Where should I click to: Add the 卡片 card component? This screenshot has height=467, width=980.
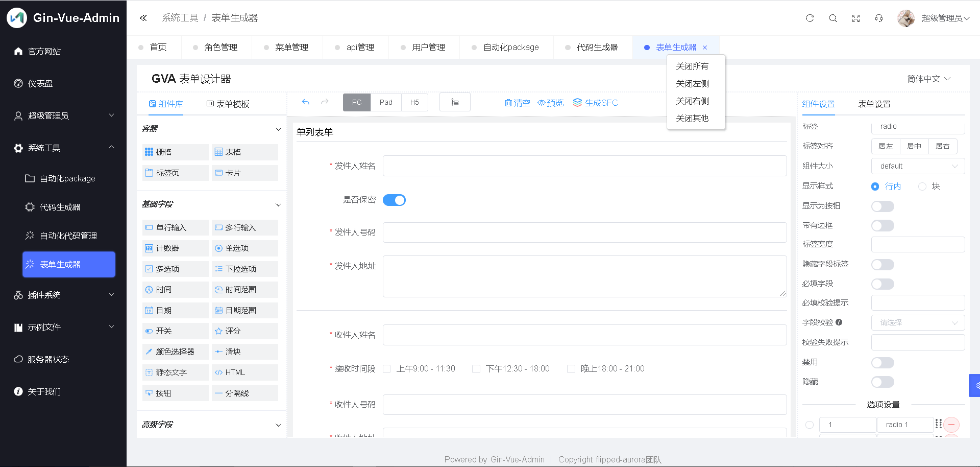pyautogui.click(x=245, y=173)
